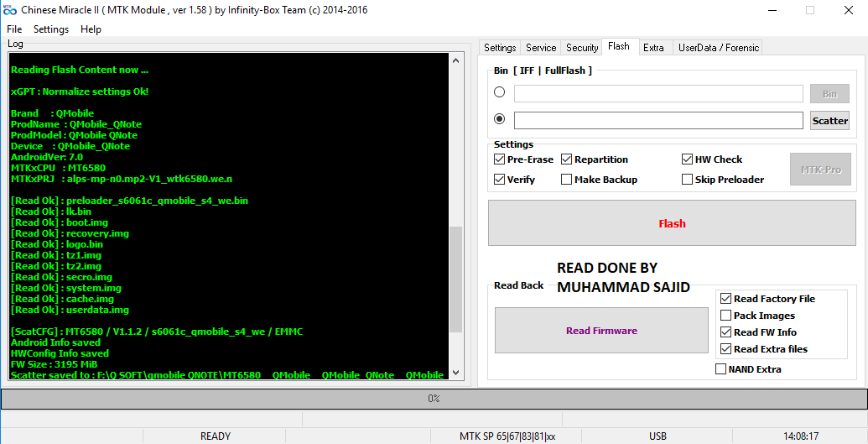Click the '[Read Ok] : lk.bin' log line

pos(51,212)
